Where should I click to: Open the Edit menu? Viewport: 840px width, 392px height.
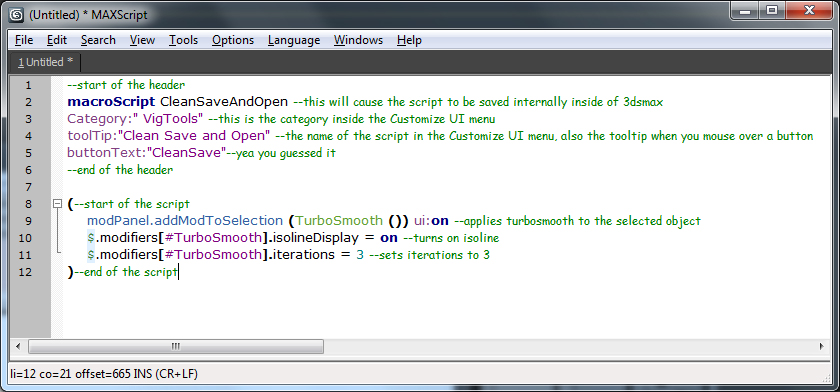pyautogui.click(x=57, y=40)
